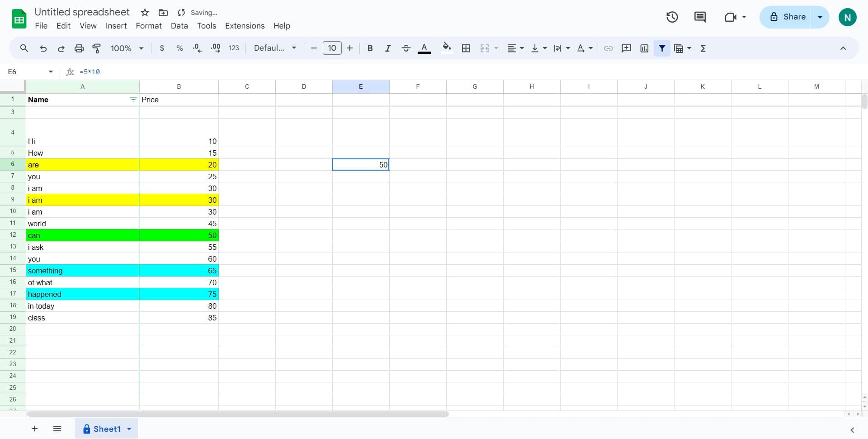
Task: Open the font family dropdown
Action: pos(275,48)
